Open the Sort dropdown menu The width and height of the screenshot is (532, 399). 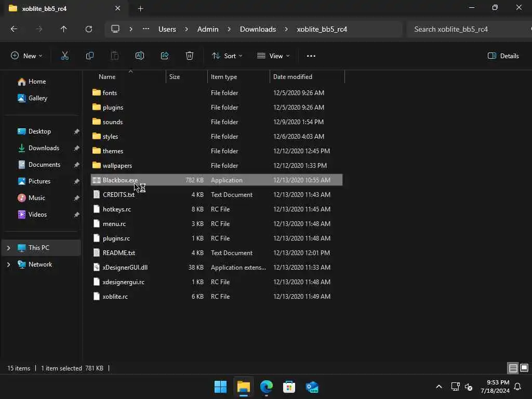pyautogui.click(x=227, y=56)
